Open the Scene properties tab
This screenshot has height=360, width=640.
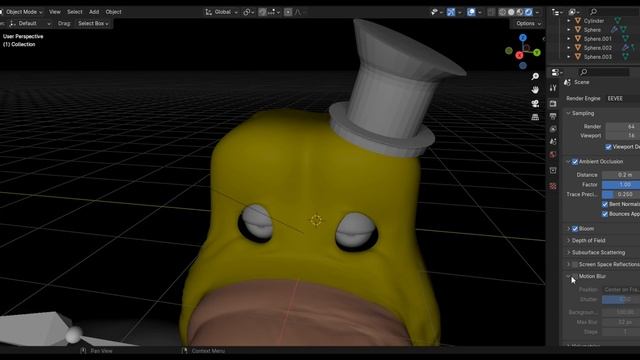pos(553,142)
